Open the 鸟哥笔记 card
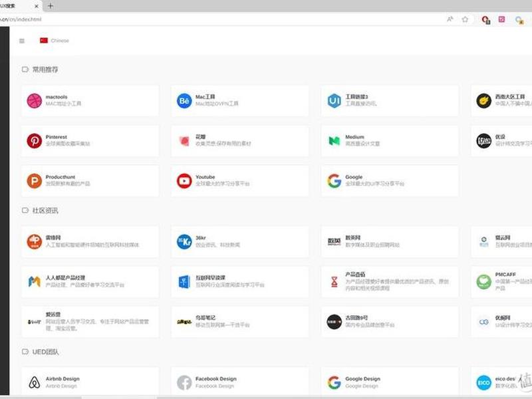The image size is (532, 399). click(240, 322)
